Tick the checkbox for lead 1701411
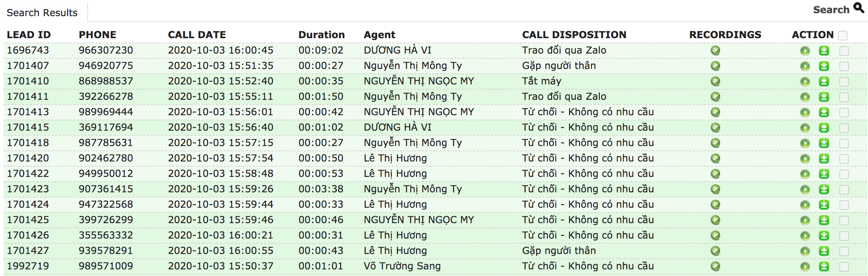The width and height of the screenshot is (868, 276). point(844,97)
